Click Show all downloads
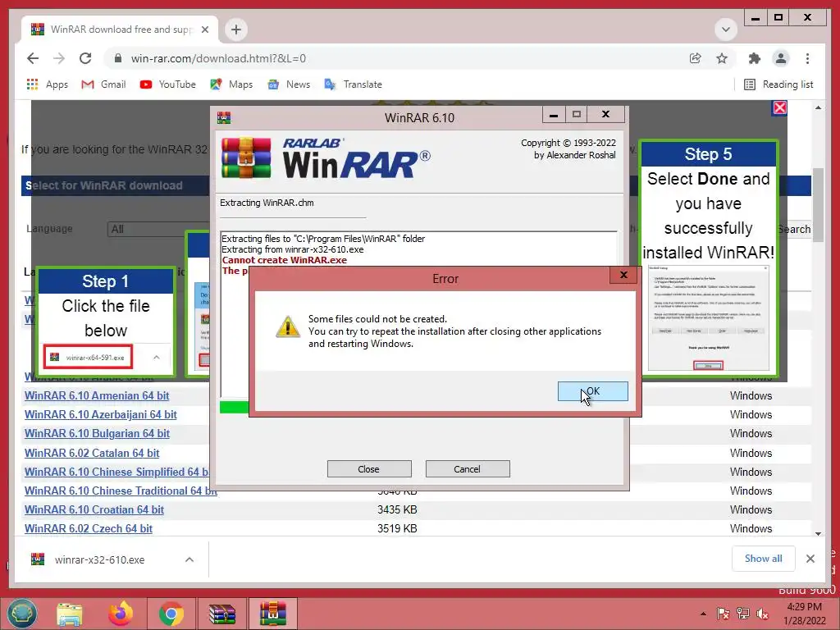This screenshot has width=840, height=630. coord(763,558)
